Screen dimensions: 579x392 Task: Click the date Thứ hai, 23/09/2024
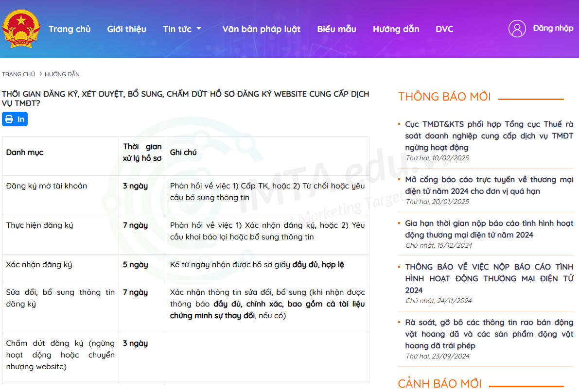click(438, 356)
